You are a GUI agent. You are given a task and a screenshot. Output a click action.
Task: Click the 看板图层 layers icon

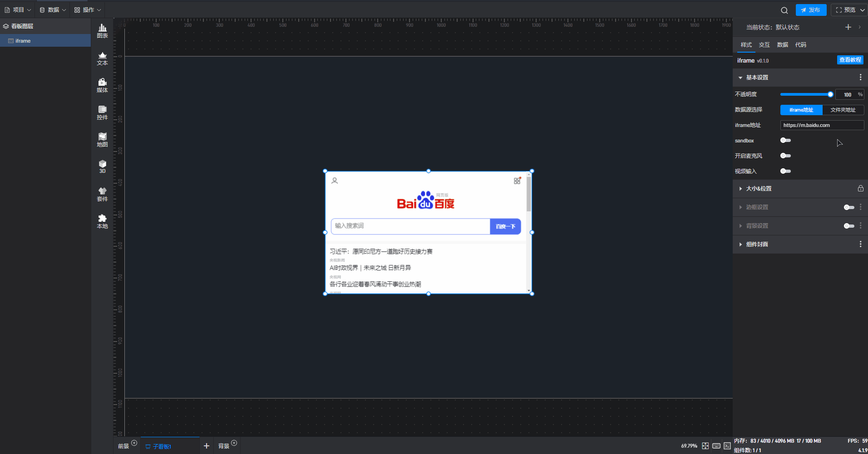[6, 26]
